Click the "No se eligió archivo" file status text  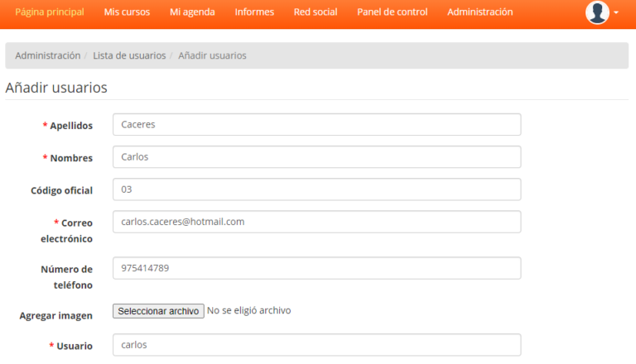pyautogui.click(x=248, y=311)
